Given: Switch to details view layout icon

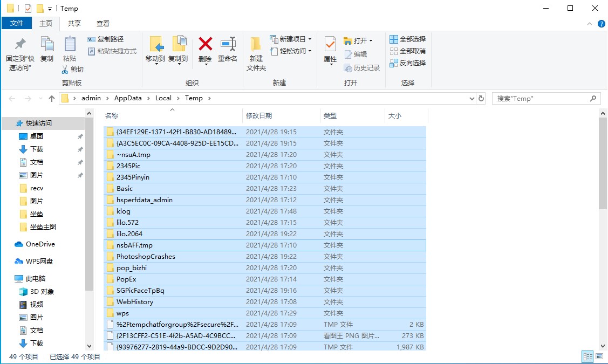Looking at the screenshot, I should coord(587,356).
